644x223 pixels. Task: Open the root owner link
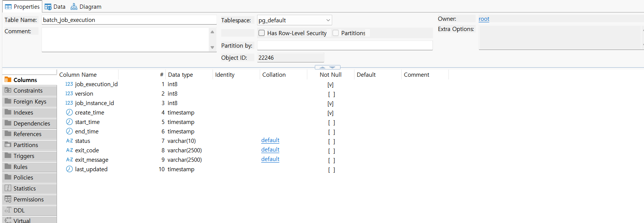click(484, 19)
